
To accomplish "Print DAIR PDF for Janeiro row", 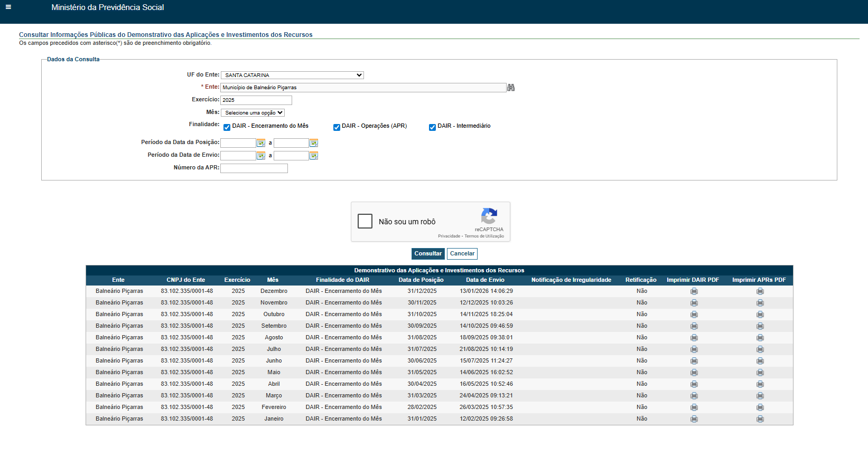I will pos(694,419).
